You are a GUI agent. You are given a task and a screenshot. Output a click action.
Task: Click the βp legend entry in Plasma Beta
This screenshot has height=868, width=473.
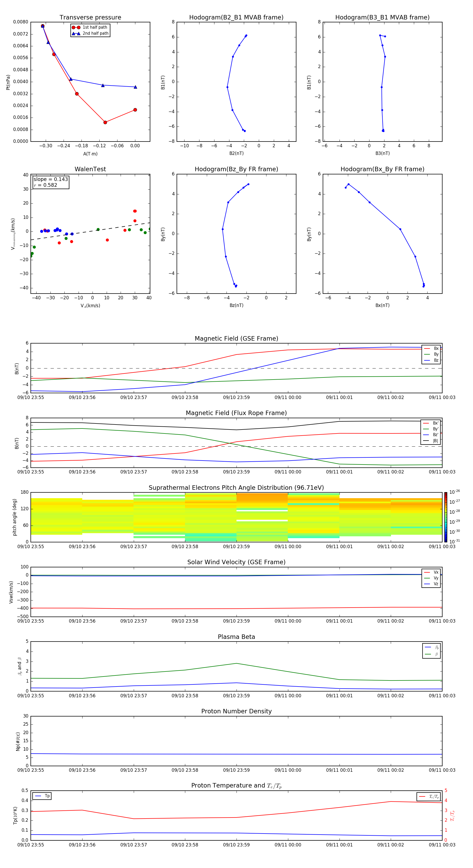(431, 647)
